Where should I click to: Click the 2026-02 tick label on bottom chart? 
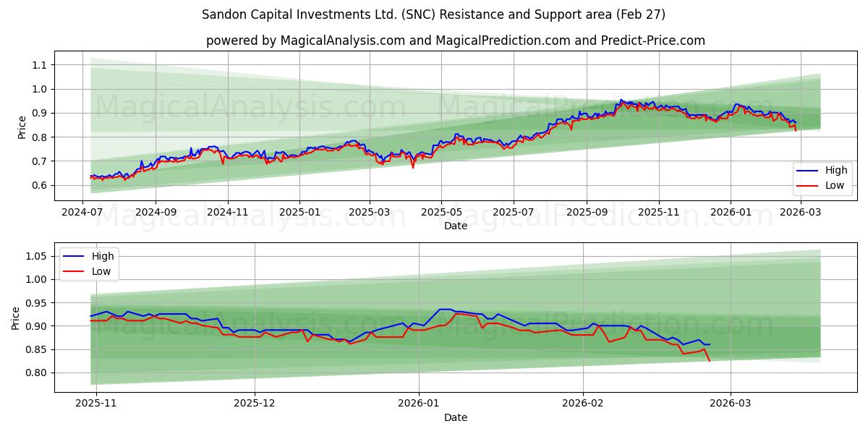[583, 404]
